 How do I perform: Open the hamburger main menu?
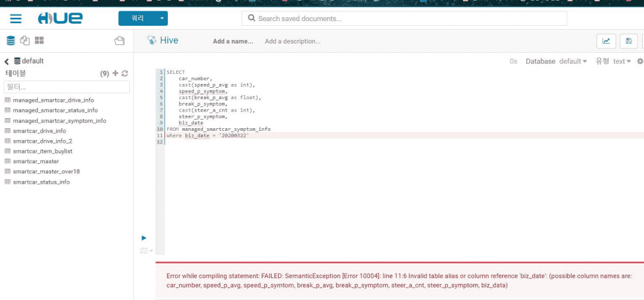coord(16,19)
